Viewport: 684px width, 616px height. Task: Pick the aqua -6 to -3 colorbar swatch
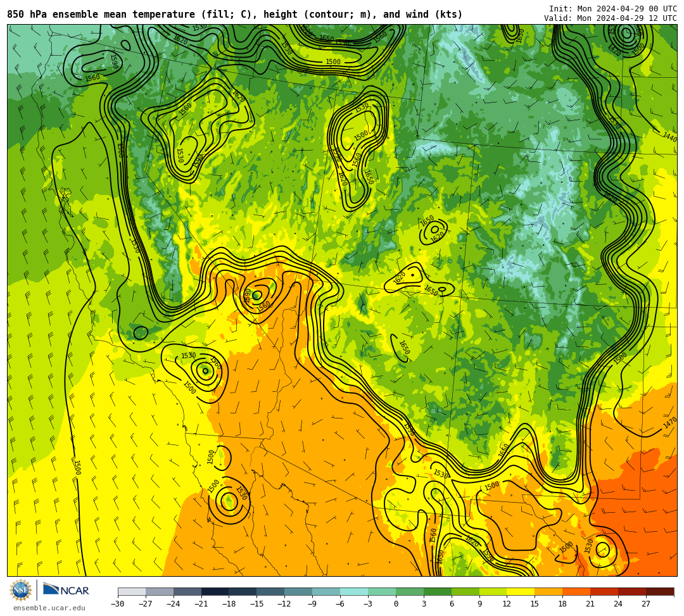354,591
